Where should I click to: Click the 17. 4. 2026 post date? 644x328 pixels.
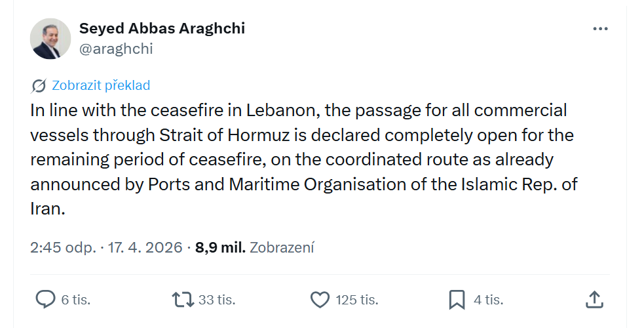click(x=145, y=247)
